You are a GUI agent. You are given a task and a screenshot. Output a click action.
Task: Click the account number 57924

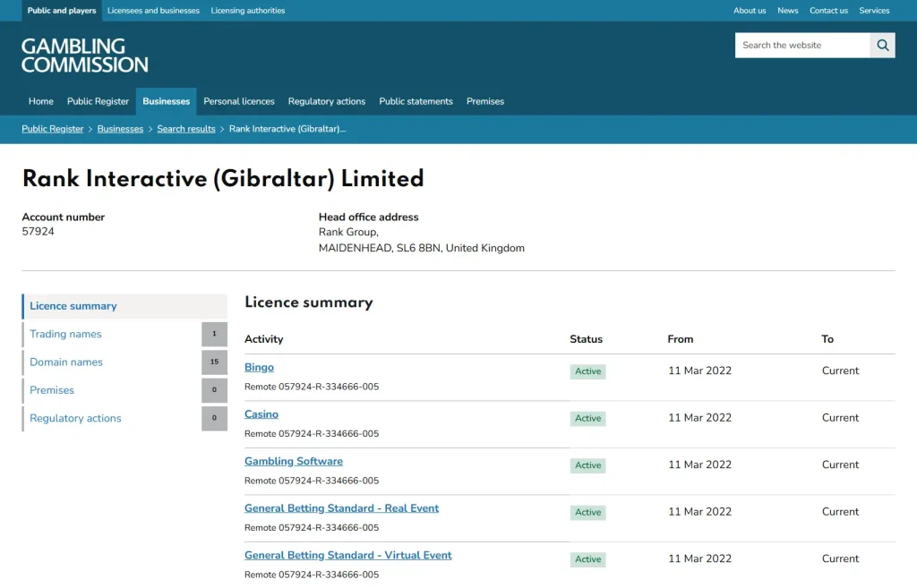(x=38, y=232)
